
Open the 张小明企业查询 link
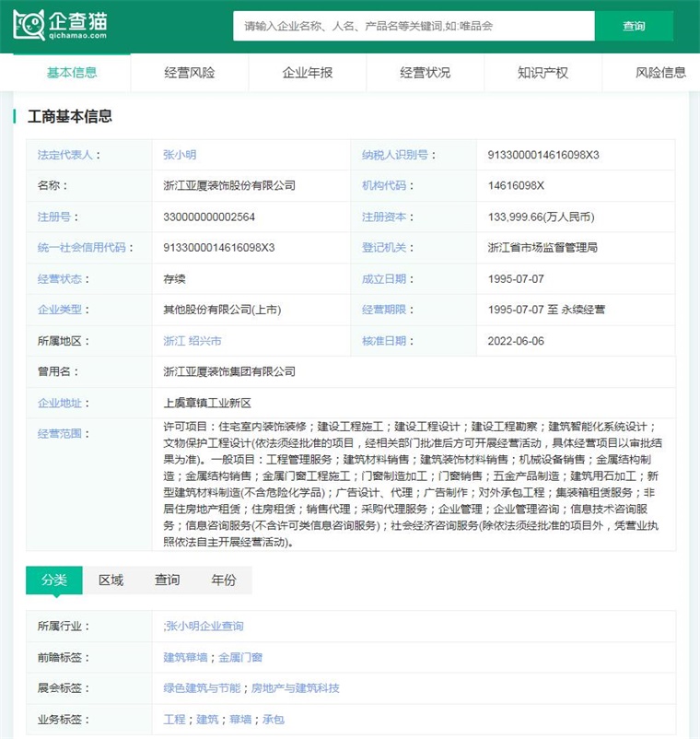tap(204, 626)
